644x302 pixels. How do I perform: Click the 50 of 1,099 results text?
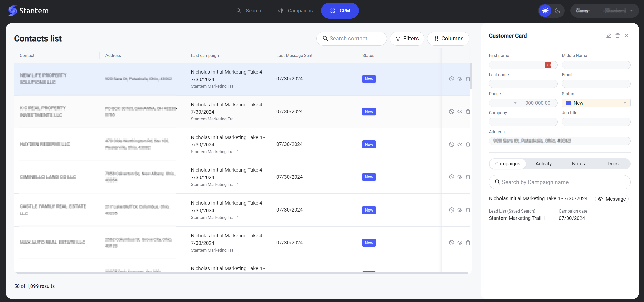pyautogui.click(x=34, y=286)
